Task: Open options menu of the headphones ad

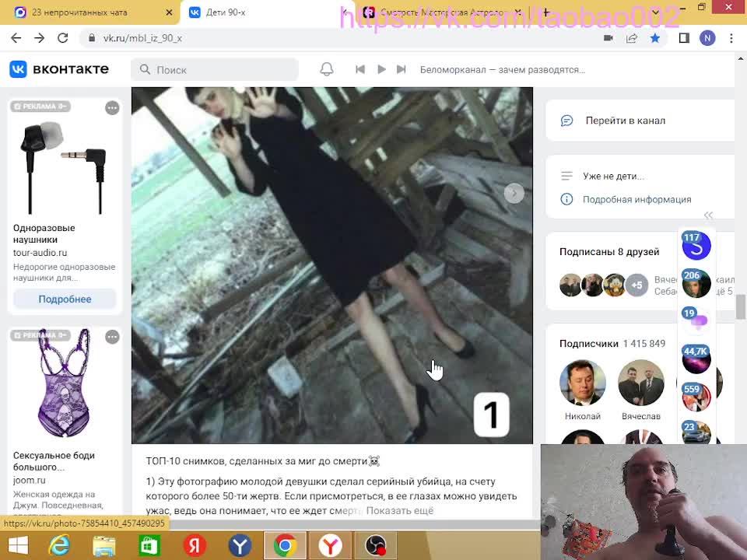Action: [x=112, y=108]
